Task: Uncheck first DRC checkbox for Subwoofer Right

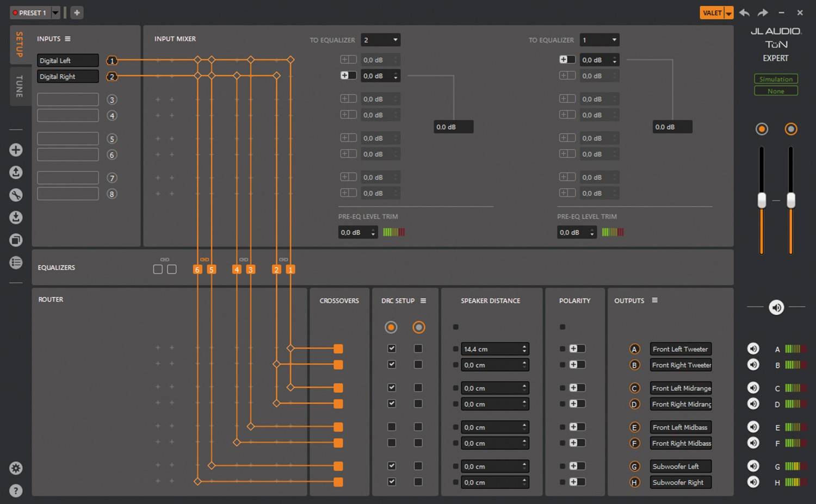Action: coord(392,482)
